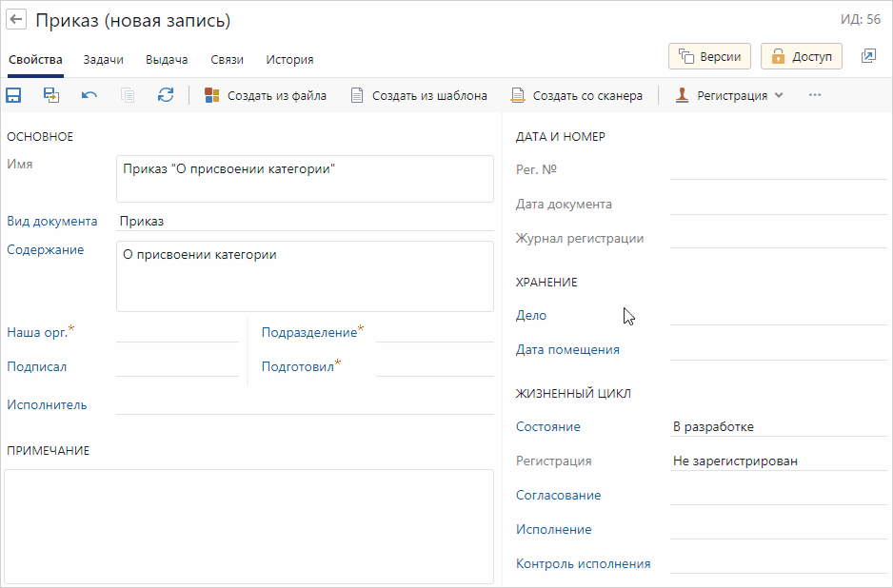This screenshot has width=893, height=588.
Task: Open the more options ellipsis menu
Action: point(814,95)
